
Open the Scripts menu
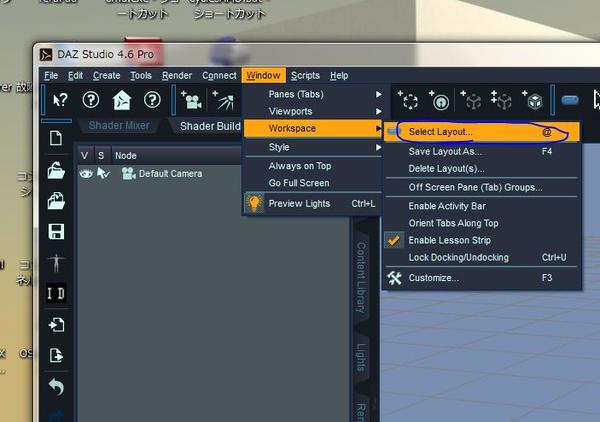[305, 76]
